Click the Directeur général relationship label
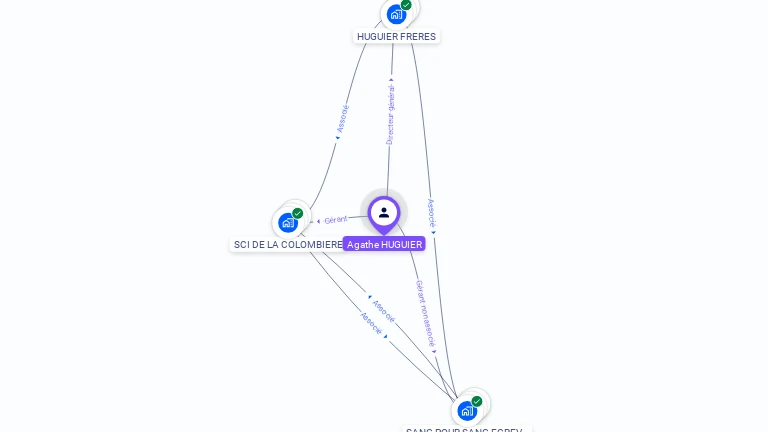Viewport: 768px width, 432px height. (390, 115)
